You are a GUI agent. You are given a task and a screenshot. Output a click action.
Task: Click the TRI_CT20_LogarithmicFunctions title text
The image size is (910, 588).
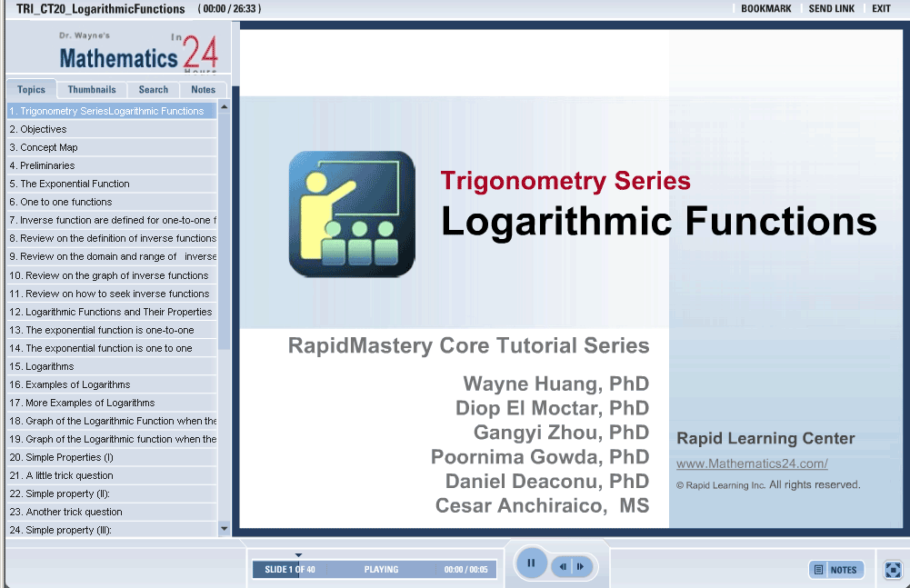point(100,9)
